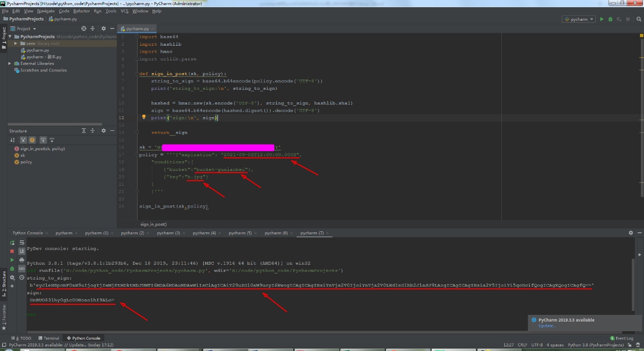Toggle Show Inherited filter in Structure panel
This screenshot has width=644, height=351.
[x=23, y=140]
